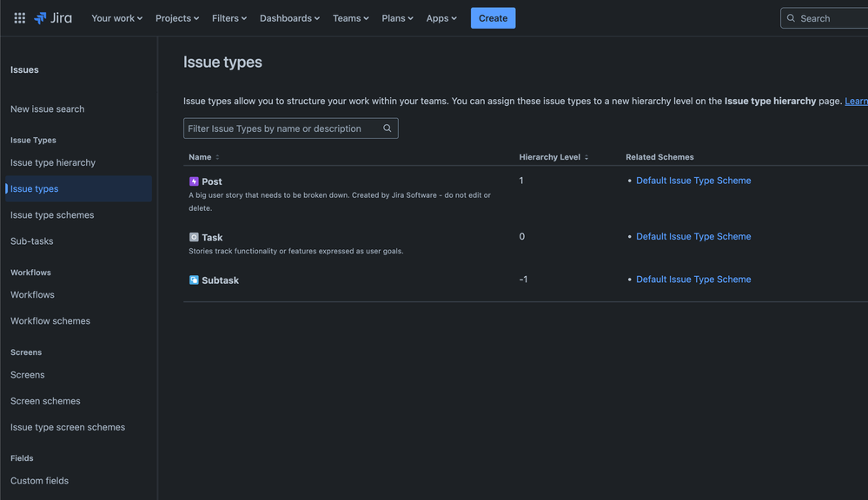Click the search icon in the top bar

click(x=790, y=17)
